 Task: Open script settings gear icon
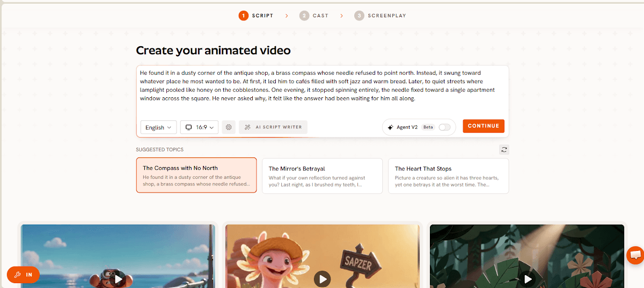tap(229, 127)
